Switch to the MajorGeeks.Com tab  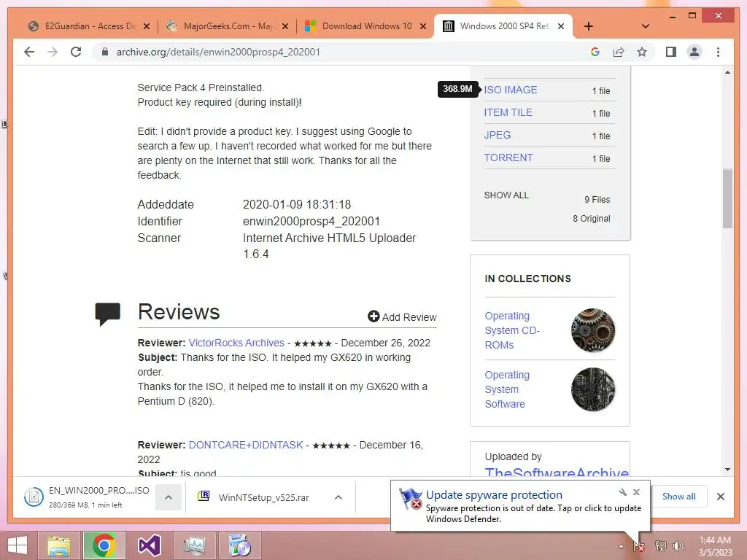228,26
